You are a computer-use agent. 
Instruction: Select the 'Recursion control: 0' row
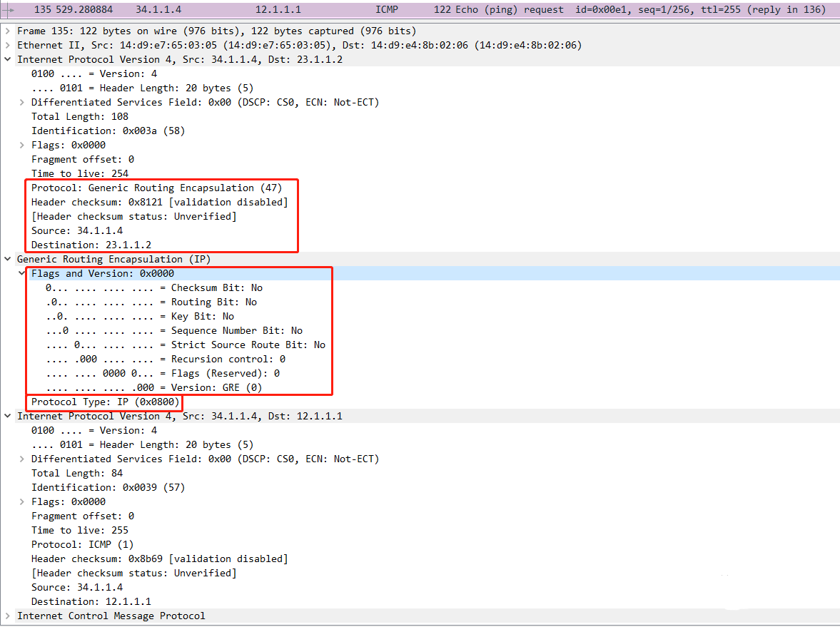pyautogui.click(x=166, y=360)
